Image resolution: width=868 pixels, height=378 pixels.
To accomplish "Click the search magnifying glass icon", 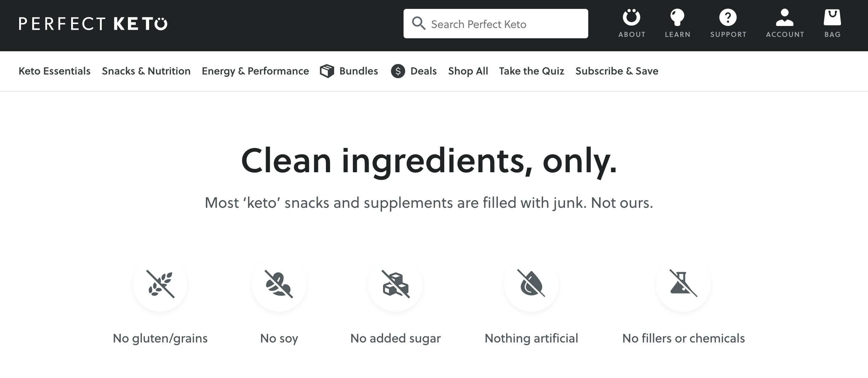I will pos(418,24).
